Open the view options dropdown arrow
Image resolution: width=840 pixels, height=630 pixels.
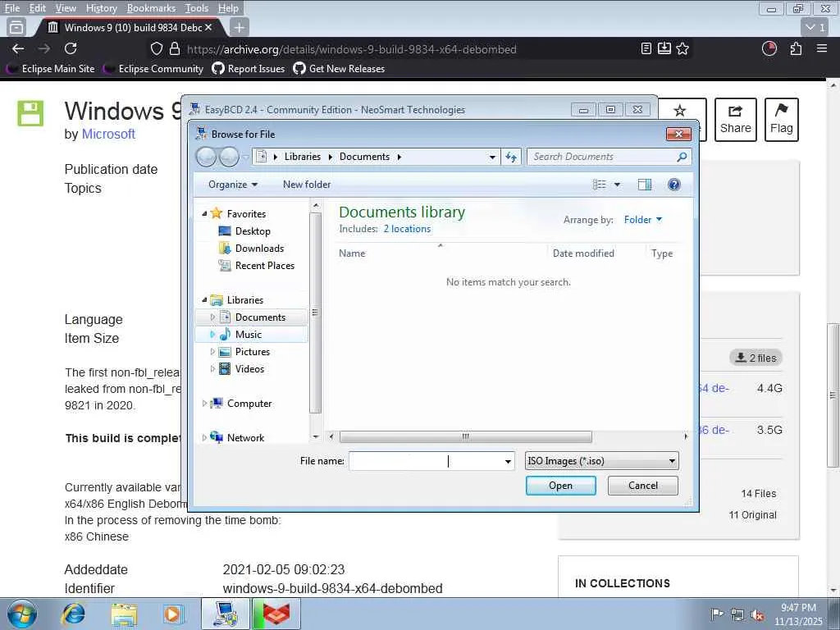click(617, 185)
